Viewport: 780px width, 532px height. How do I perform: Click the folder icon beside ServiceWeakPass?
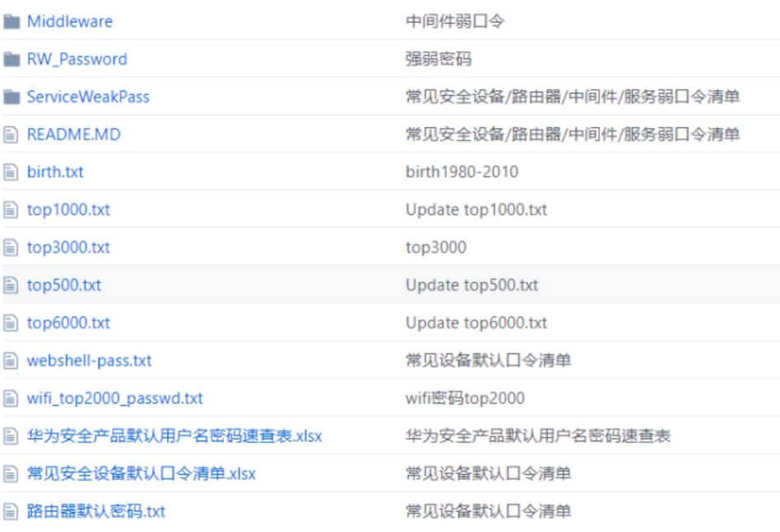coord(12,97)
